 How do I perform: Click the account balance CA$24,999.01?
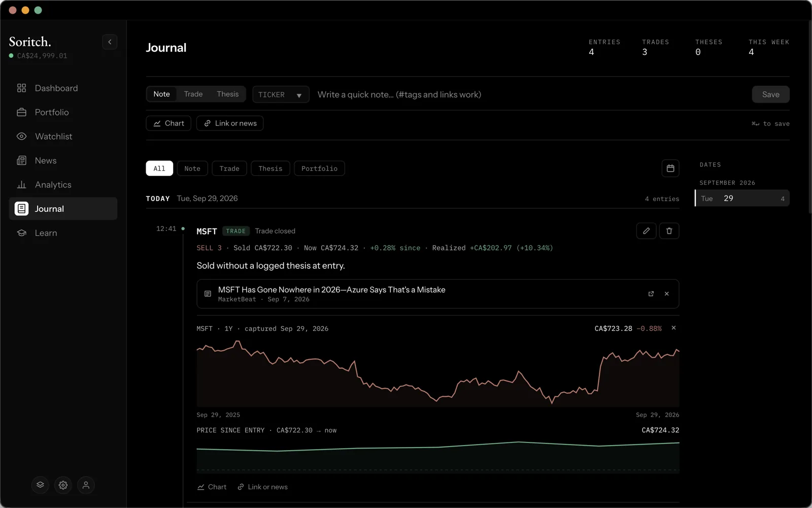coord(42,56)
